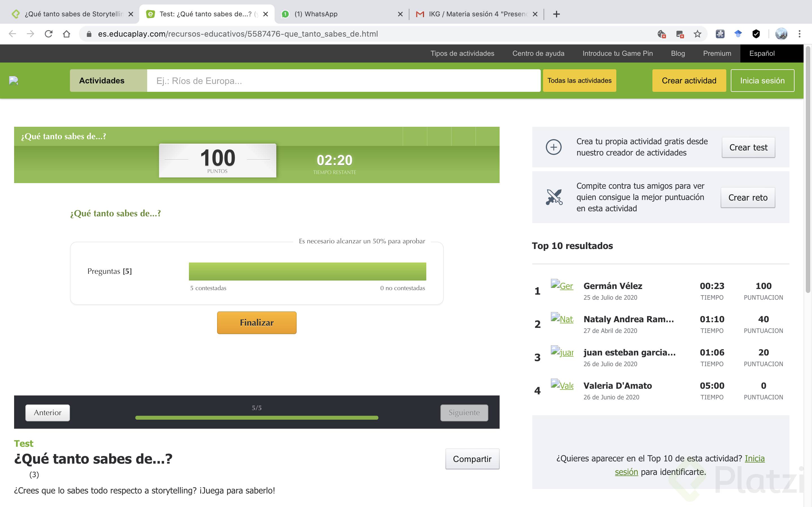Click the home icon in toolbar
The width and height of the screenshot is (812, 507).
[67, 34]
